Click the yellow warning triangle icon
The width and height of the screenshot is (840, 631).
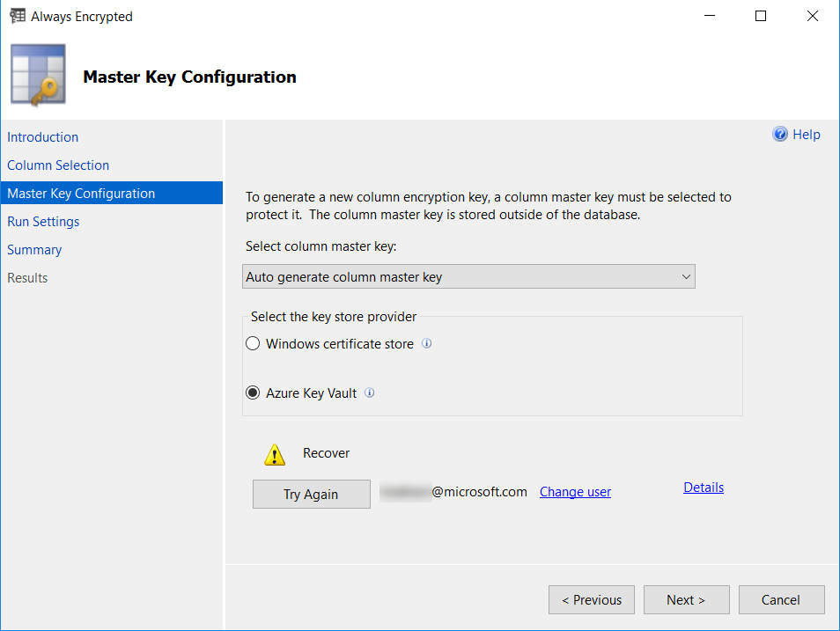pyautogui.click(x=275, y=455)
